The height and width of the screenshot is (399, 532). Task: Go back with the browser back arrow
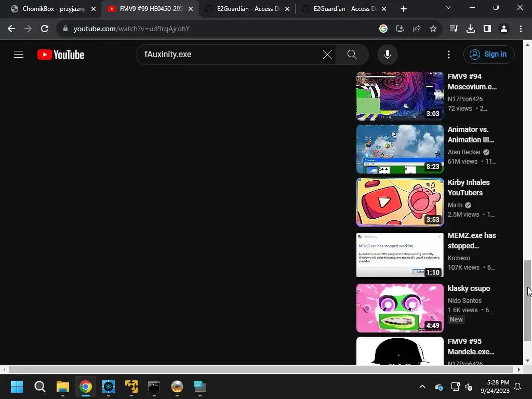pyautogui.click(x=11, y=29)
